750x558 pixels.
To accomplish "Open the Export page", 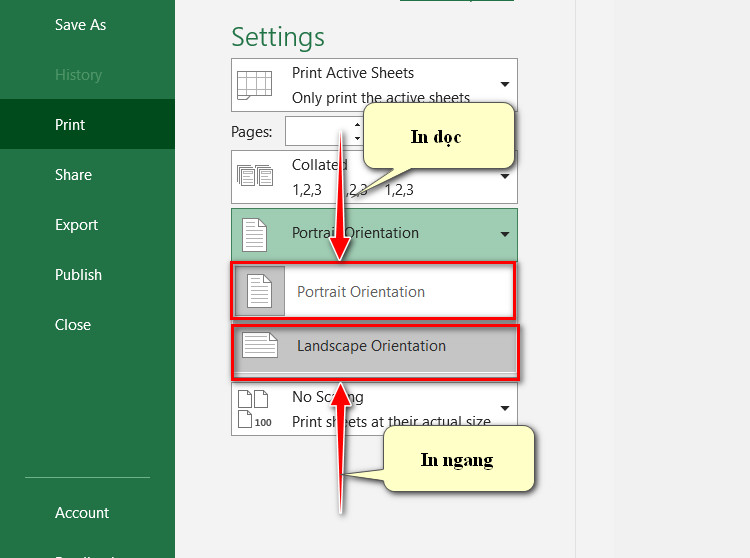I will pos(76,225).
